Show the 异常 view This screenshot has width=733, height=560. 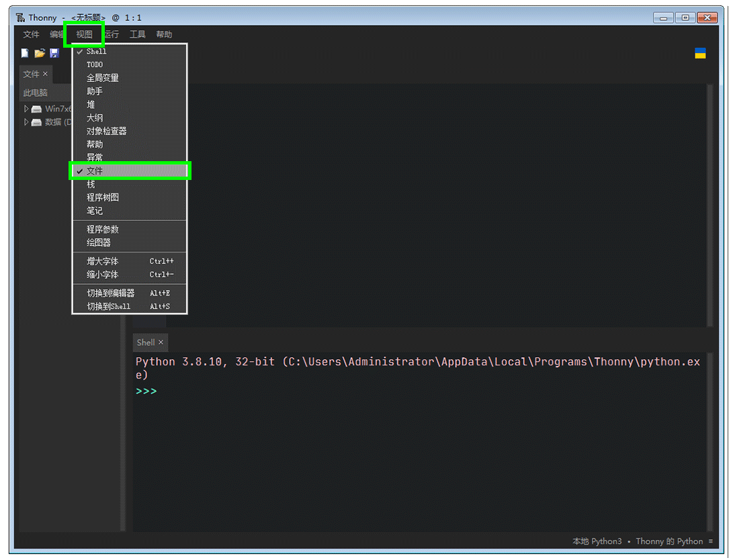tap(130, 157)
